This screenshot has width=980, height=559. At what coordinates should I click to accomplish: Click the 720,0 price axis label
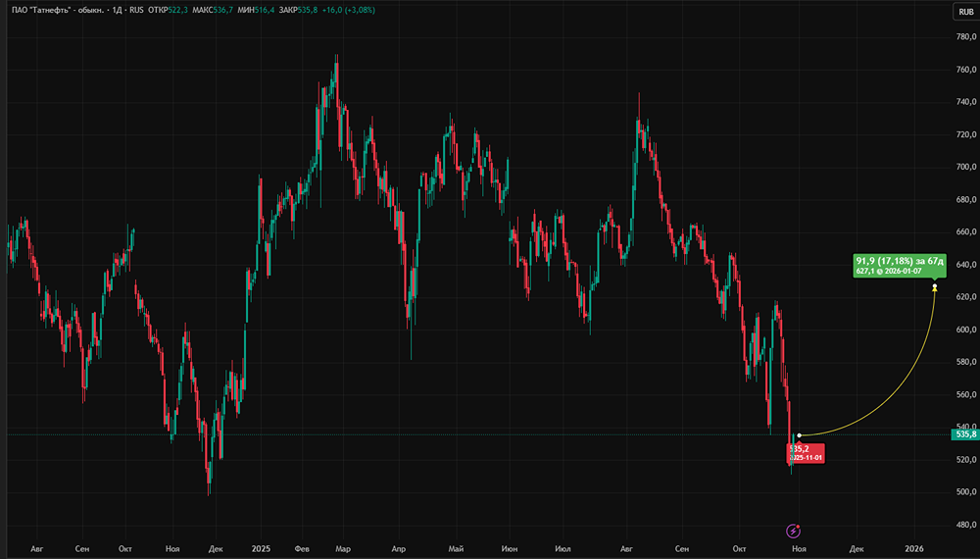(965, 134)
